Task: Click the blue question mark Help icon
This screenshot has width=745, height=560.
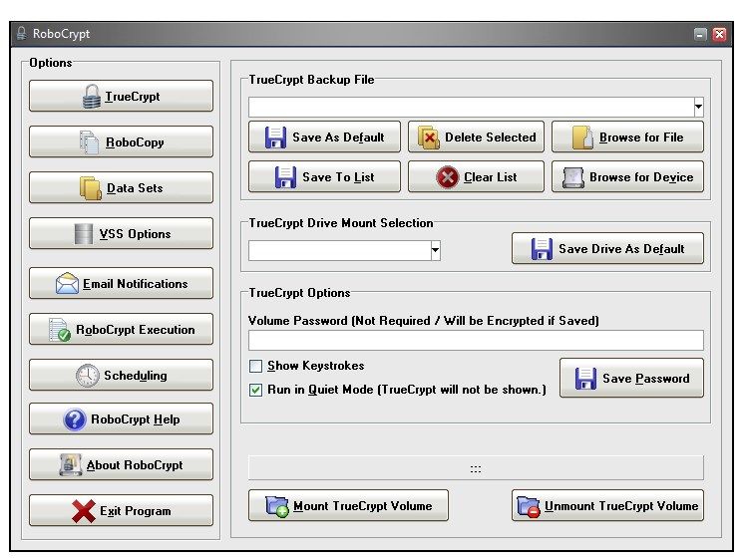Action: tap(75, 420)
